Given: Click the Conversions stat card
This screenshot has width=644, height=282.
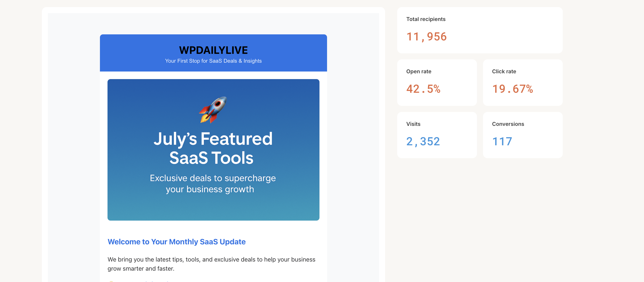Looking at the screenshot, I should [x=523, y=135].
